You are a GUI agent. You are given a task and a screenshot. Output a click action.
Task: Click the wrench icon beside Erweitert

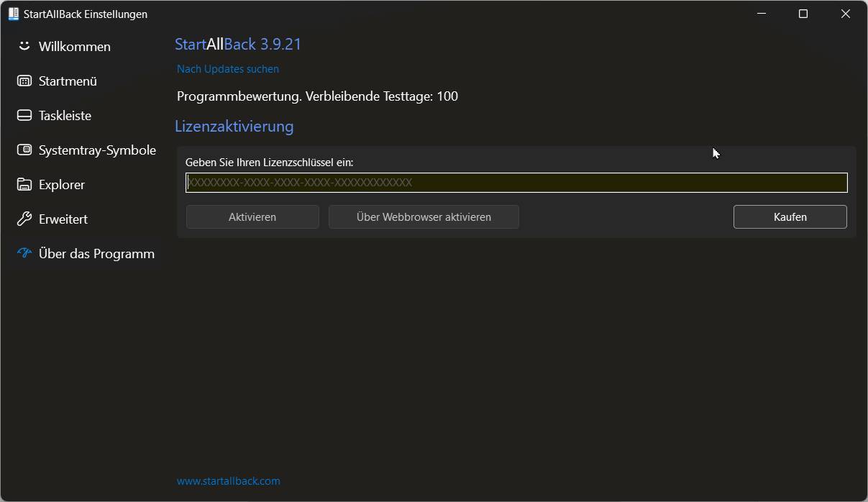point(24,219)
